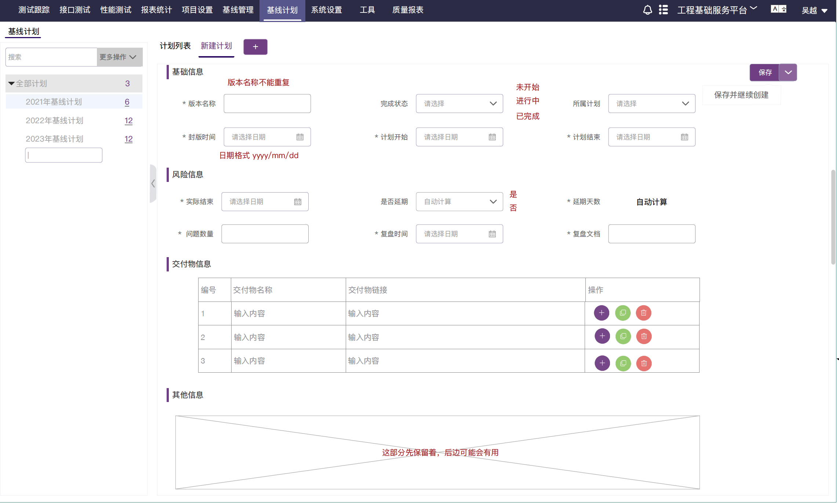This screenshot has height=504, width=839.
Task: Open 报表统计 in the top menu
Action: 156,10
